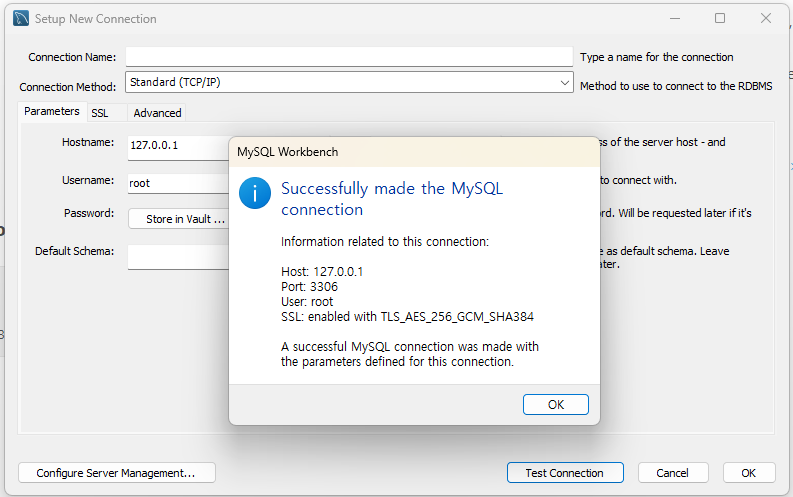
Task: Switch to the Advanced tab
Action: [157, 113]
